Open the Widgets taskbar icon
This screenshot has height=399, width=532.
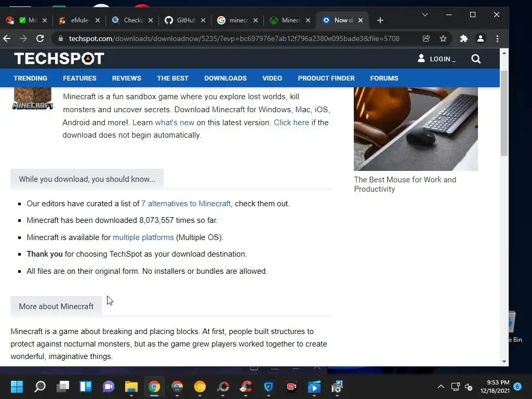click(86, 387)
